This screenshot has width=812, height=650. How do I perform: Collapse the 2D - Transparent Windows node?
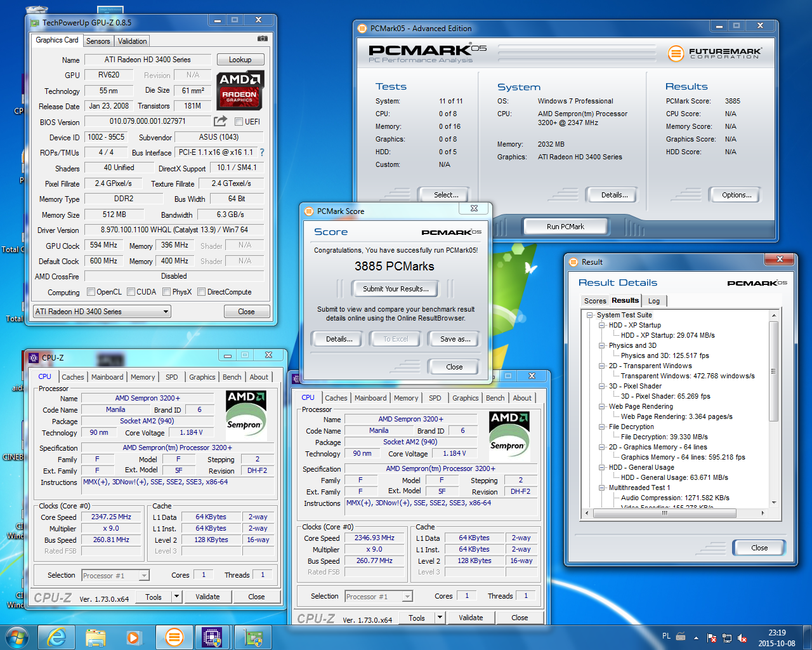(x=601, y=366)
